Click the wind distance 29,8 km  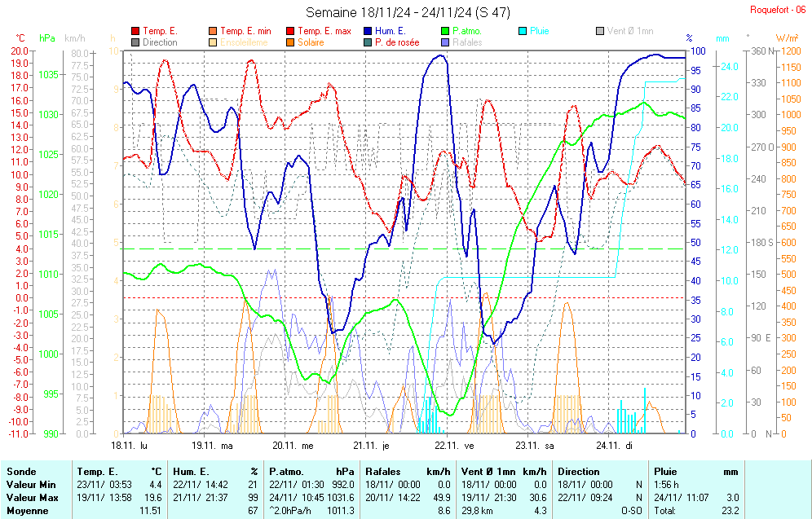[477, 511]
